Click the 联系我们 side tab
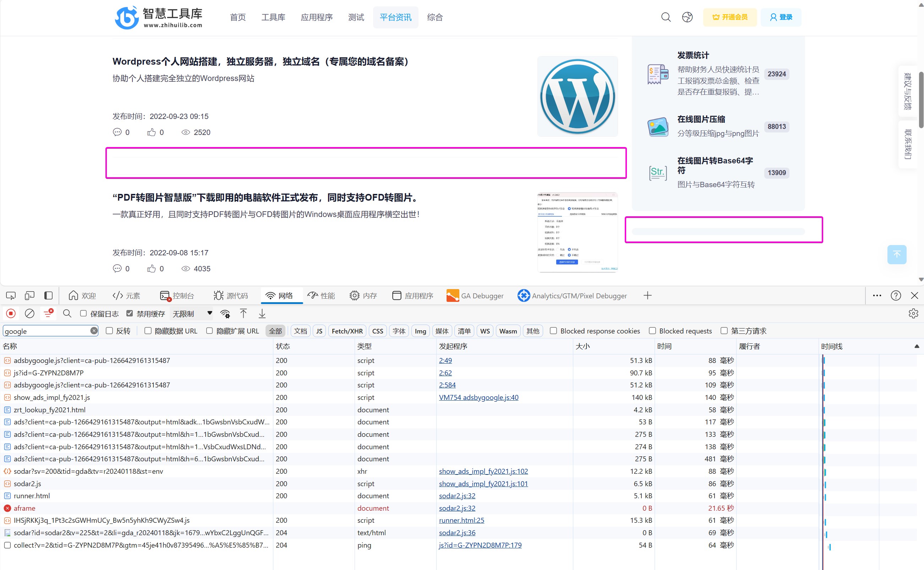Screen dimensions: 924x570 tap(908, 145)
